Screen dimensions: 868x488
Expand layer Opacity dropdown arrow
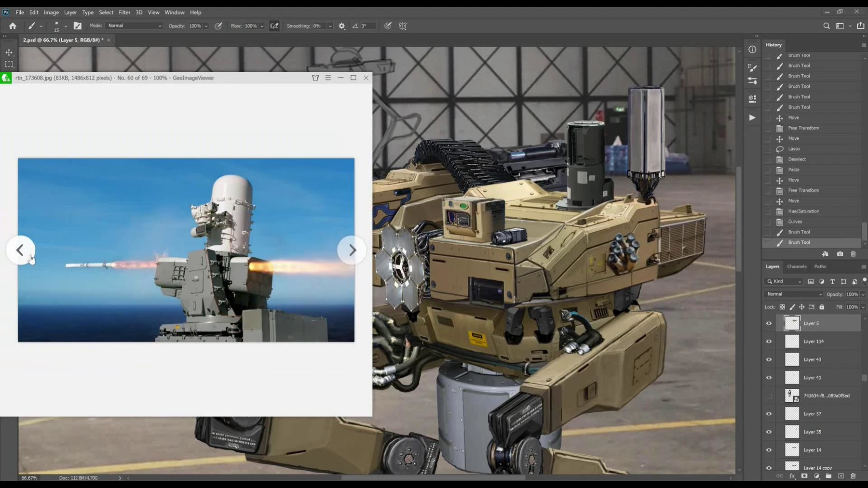[863, 294]
